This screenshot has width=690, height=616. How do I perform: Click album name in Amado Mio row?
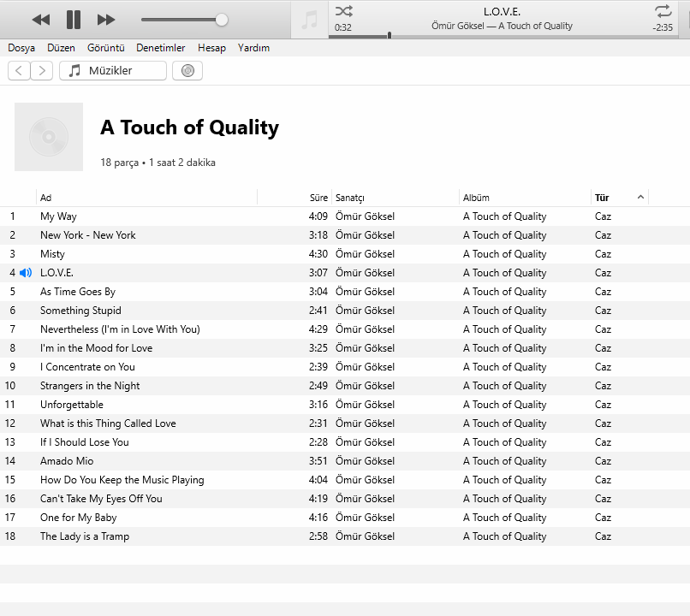504,461
